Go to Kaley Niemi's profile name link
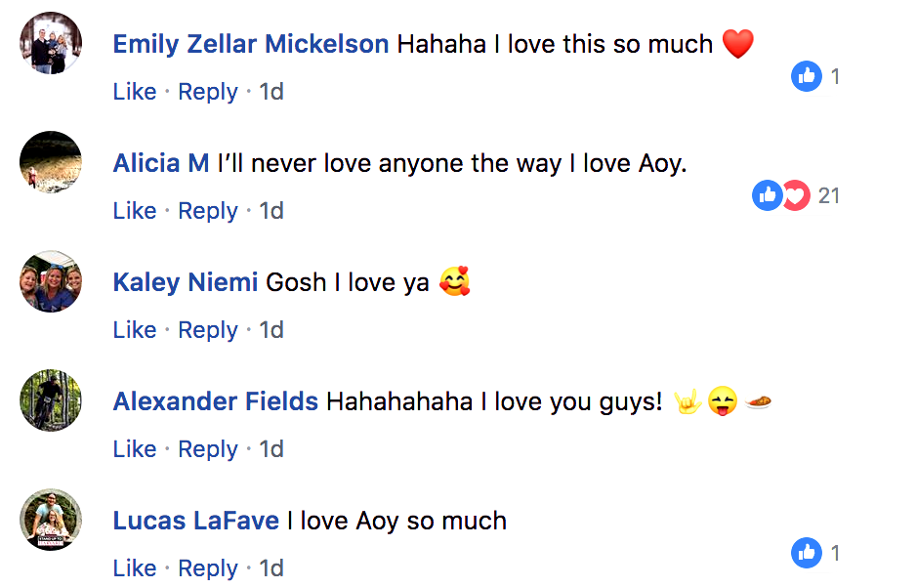 click(186, 282)
